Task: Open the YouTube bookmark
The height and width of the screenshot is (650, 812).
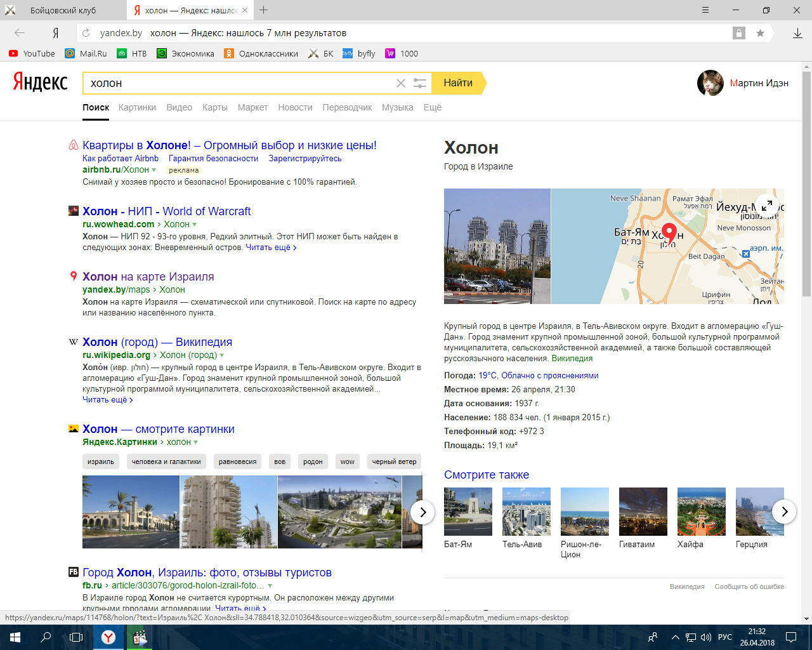Action: pos(32,53)
